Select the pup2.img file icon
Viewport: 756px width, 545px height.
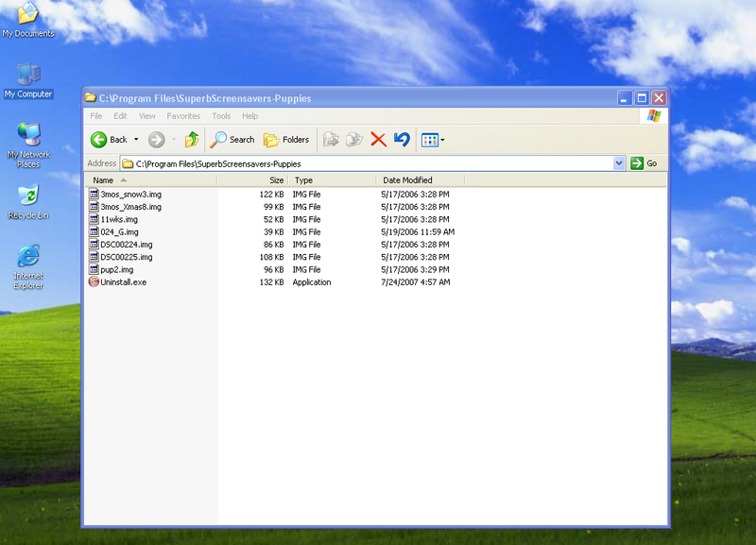(x=94, y=269)
